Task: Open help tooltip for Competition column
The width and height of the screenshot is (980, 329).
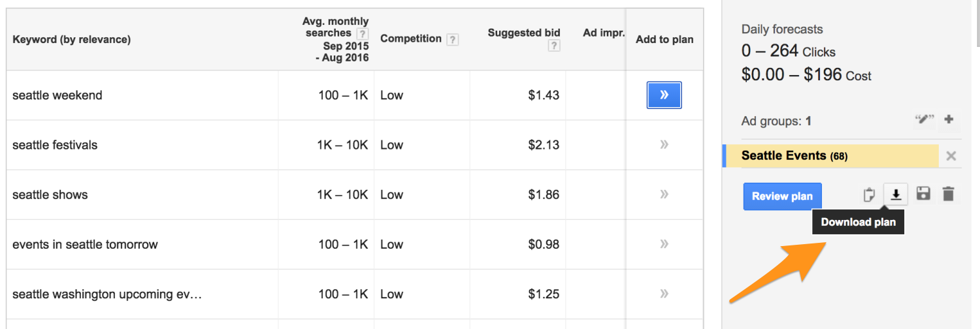Action: point(452,39)
